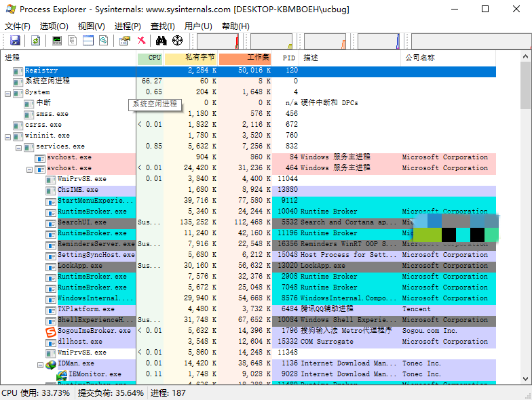
Task: Toggle the lower pane view icon
Action: 88,41
